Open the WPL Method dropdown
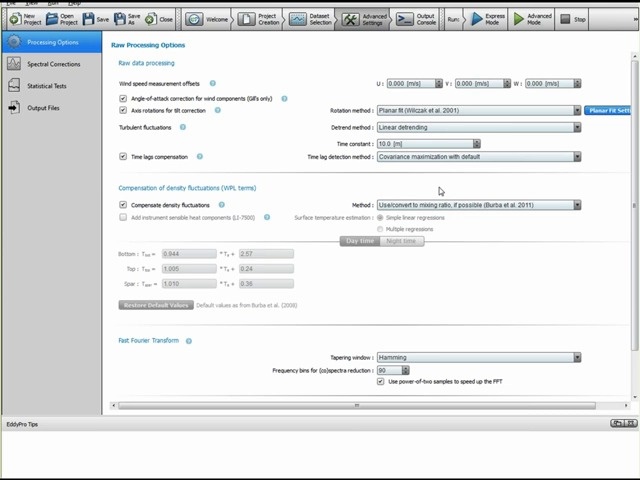This screenshot has width=640, height=480. 479,205
